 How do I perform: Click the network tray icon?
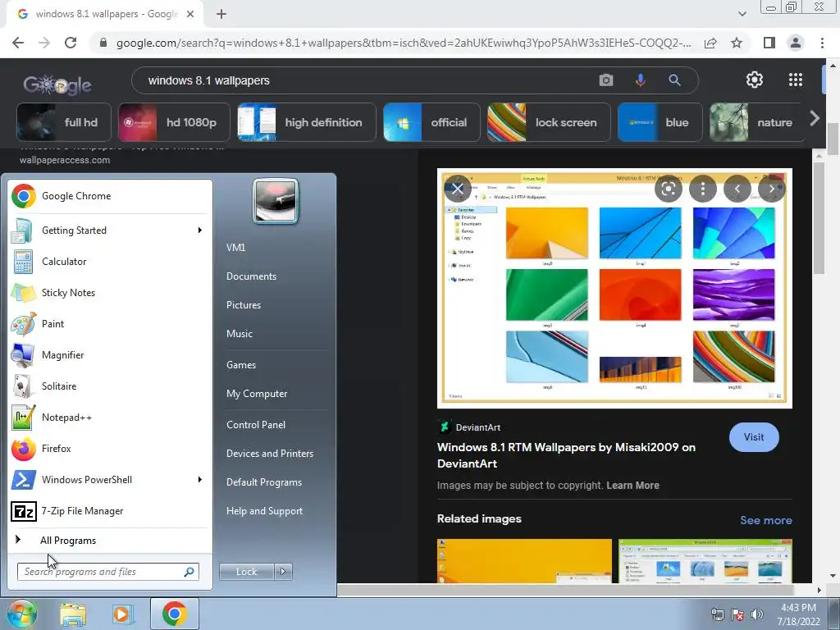[717, 614]
